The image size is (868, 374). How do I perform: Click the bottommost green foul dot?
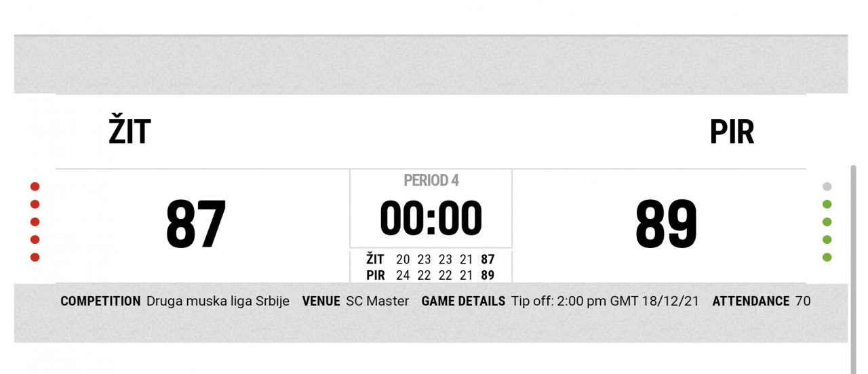click(x=827, y=257)
